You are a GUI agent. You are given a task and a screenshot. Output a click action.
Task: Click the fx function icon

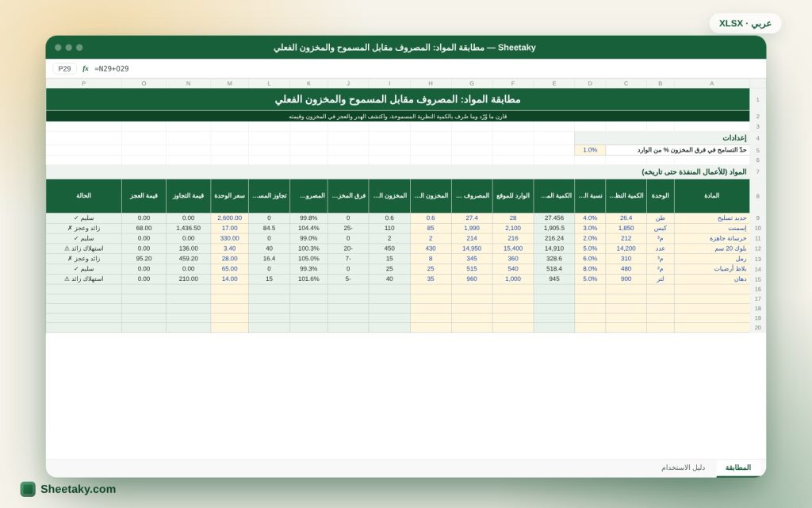[x=86, y=68]
